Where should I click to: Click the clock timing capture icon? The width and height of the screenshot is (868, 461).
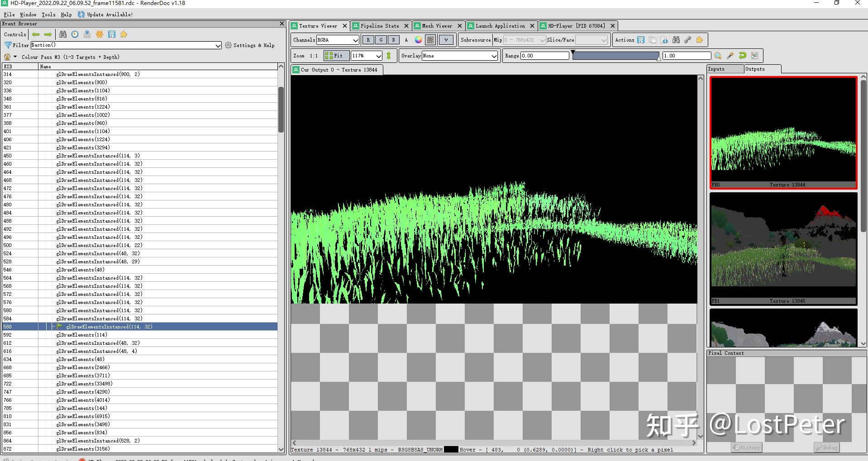(x=75, y=34)
